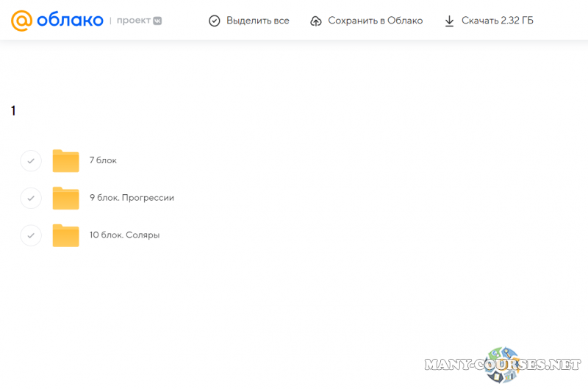Toggle the checkbox for "10 блок. Соляры"
This screenshot has height=389, width=588.
pyautogui.click(x=31, y=235)
